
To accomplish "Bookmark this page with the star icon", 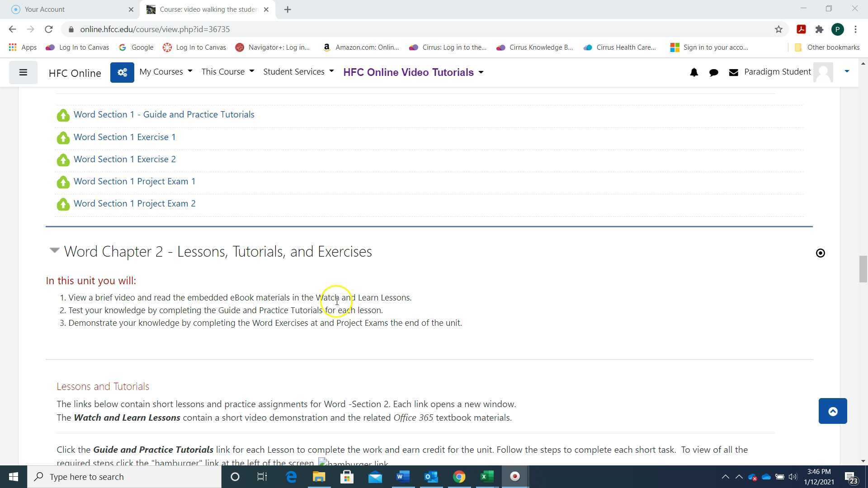I will pyautogui.click(x=778, y=29).
